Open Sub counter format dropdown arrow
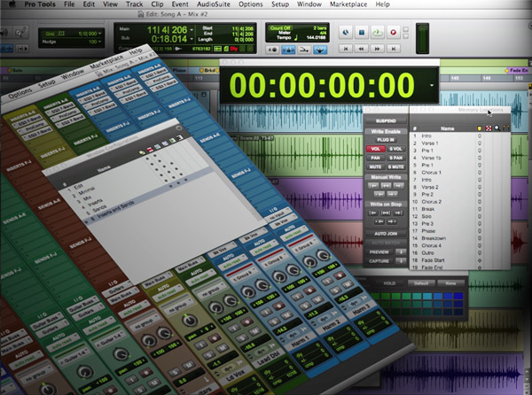The height and width of the screenshot is (395, 532). click(x=192, y=40)
